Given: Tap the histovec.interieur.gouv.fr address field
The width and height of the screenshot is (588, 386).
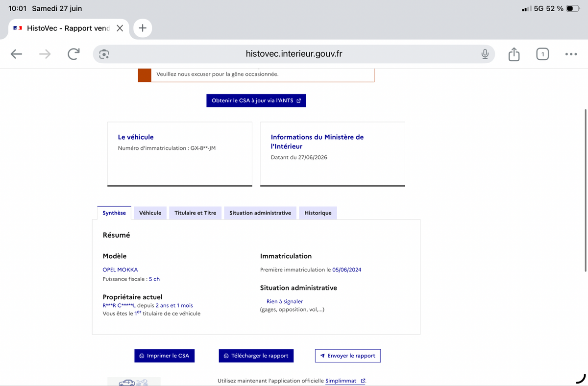Looking at the screenshot, I should pos(294,54).
